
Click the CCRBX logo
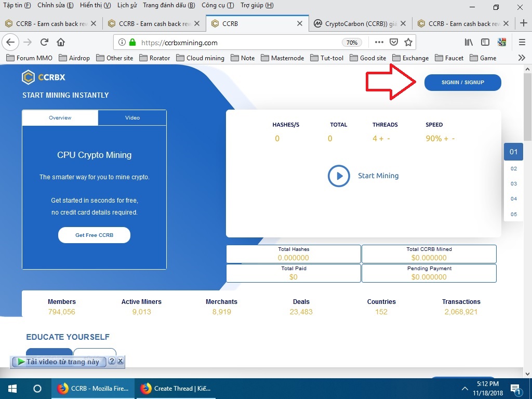[44, 77]
